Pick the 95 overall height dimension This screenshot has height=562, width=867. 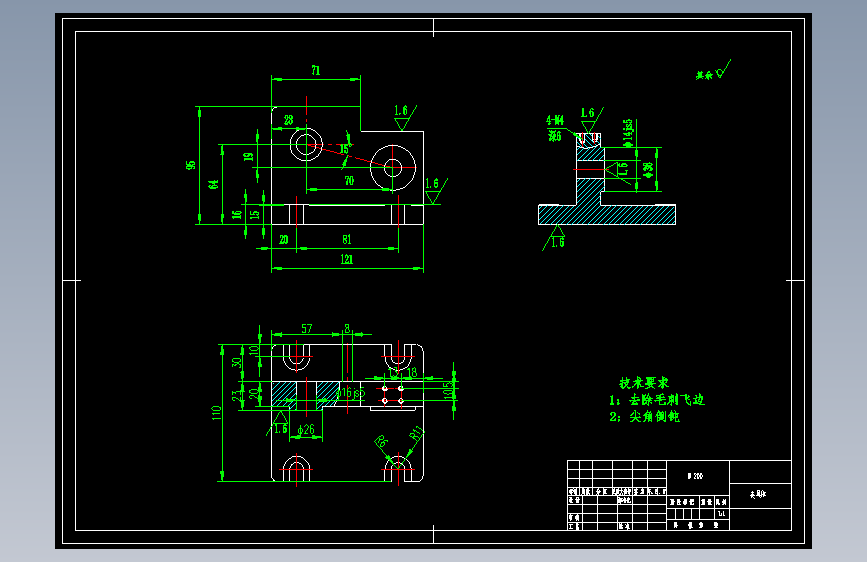click(191, 165)
